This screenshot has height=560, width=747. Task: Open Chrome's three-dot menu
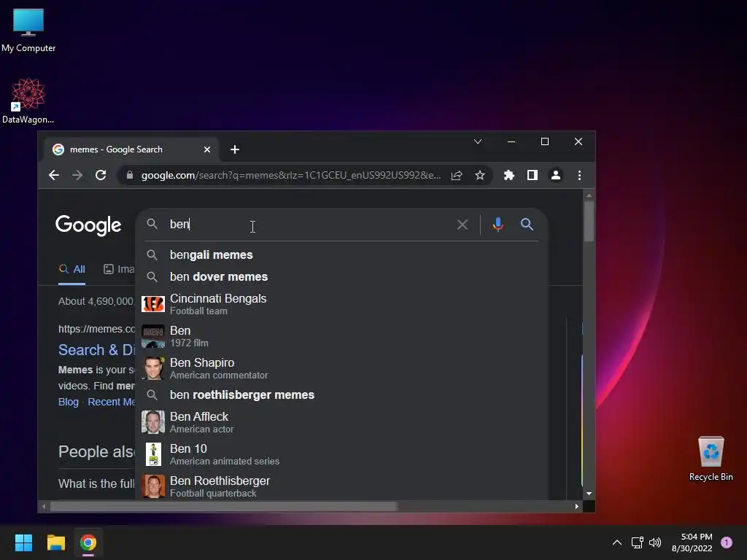point(579,175)
